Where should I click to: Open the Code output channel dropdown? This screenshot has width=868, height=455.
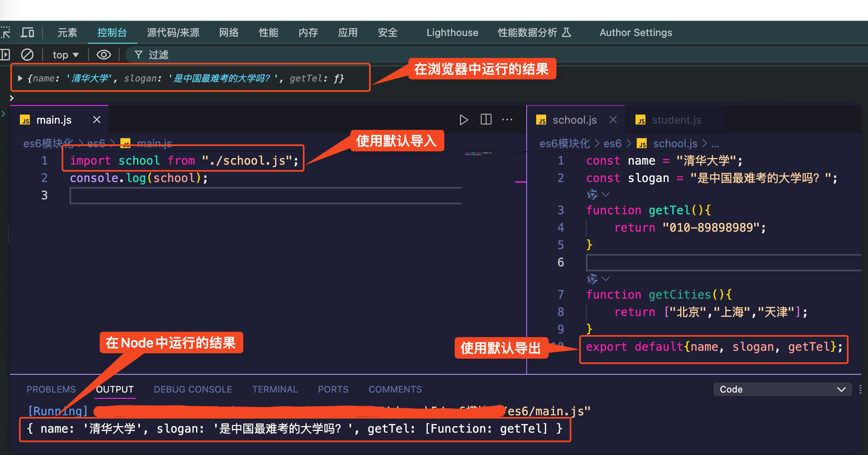pyautogui.click(x=782, y=389)
